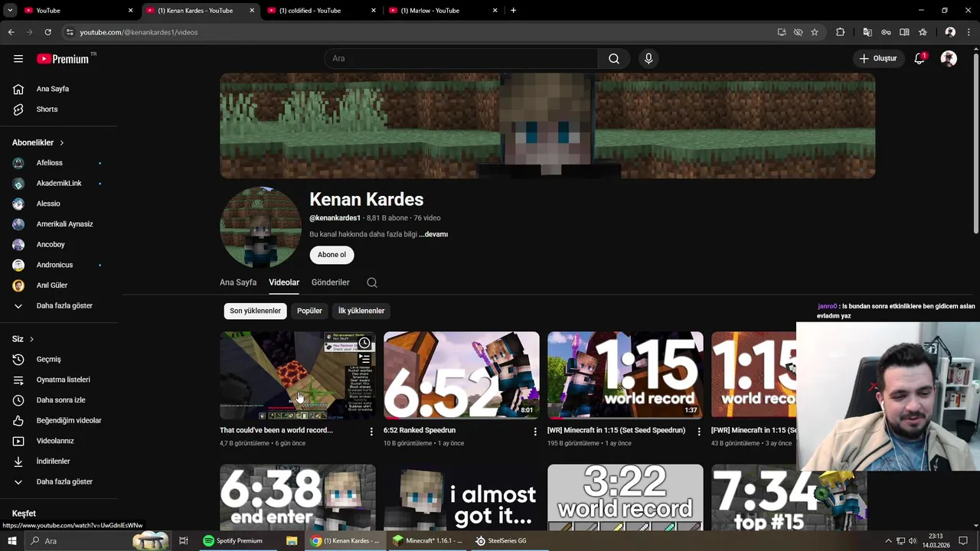Reload the page
The width and height of the screenshot is (980, 551).
click(47, 32)
